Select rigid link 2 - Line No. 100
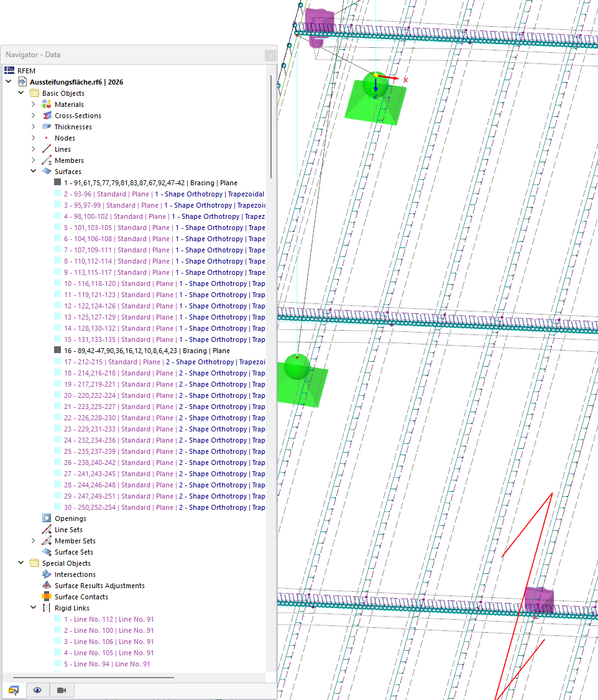Viewport: 598px width, 700px height. (109, 630)
